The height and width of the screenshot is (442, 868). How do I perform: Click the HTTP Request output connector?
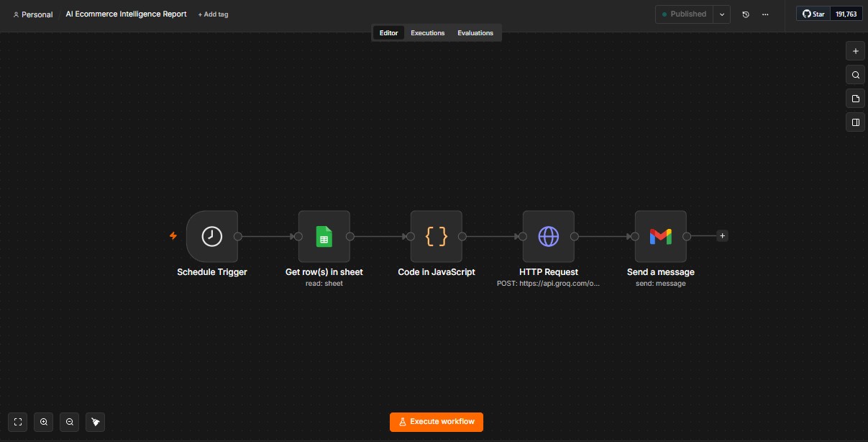[575, 236]
